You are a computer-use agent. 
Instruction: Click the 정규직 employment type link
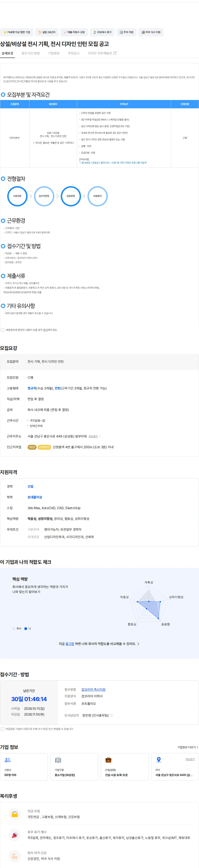[32, 388]
